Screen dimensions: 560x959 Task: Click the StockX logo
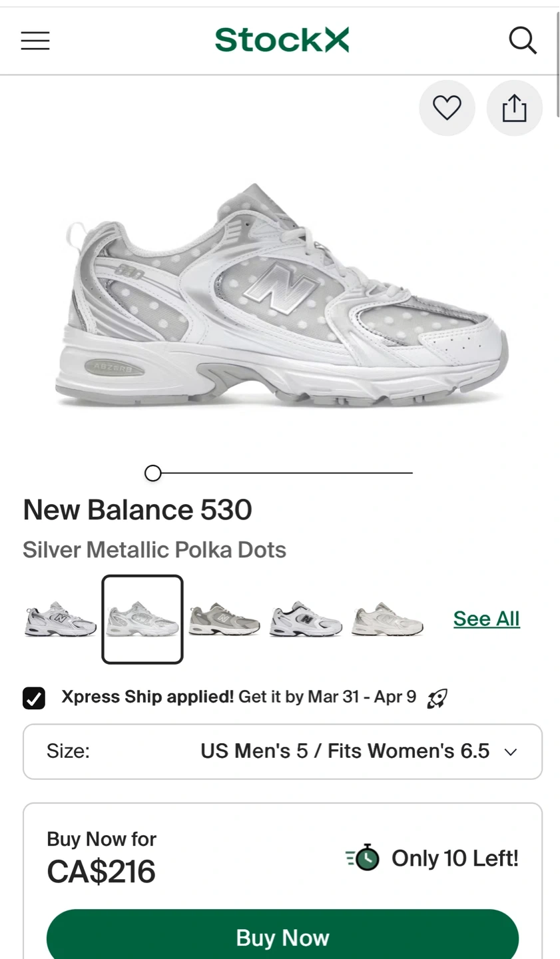[x=282, y=40]
